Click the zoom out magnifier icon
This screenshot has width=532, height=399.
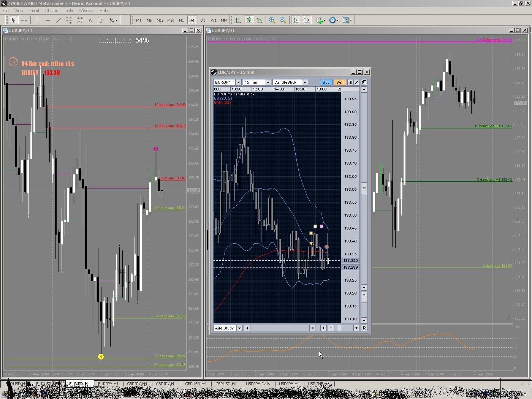click(283, 20)
